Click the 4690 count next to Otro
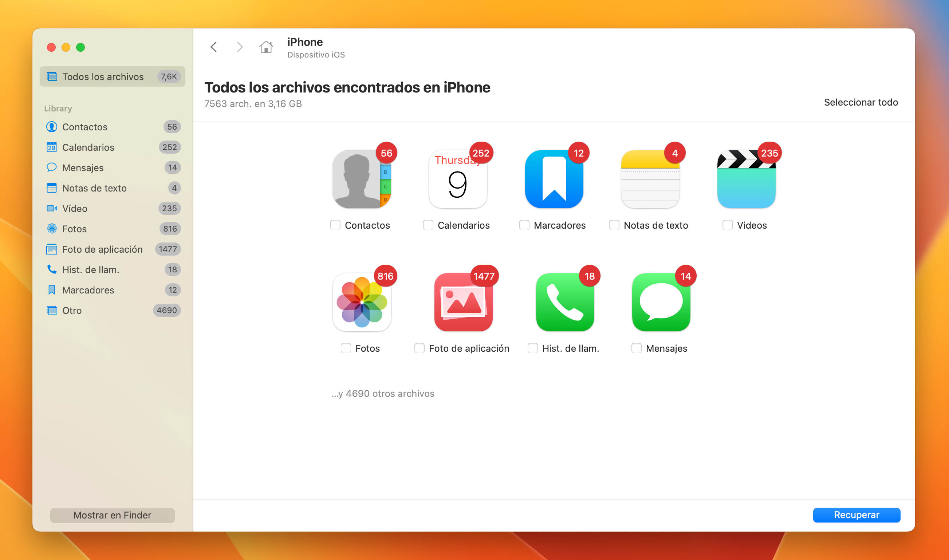949x560 pixels. [167, 310]
